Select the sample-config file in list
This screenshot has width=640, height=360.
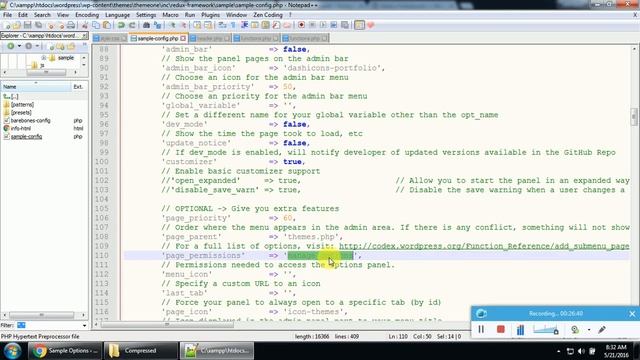(x=27, y=136)
